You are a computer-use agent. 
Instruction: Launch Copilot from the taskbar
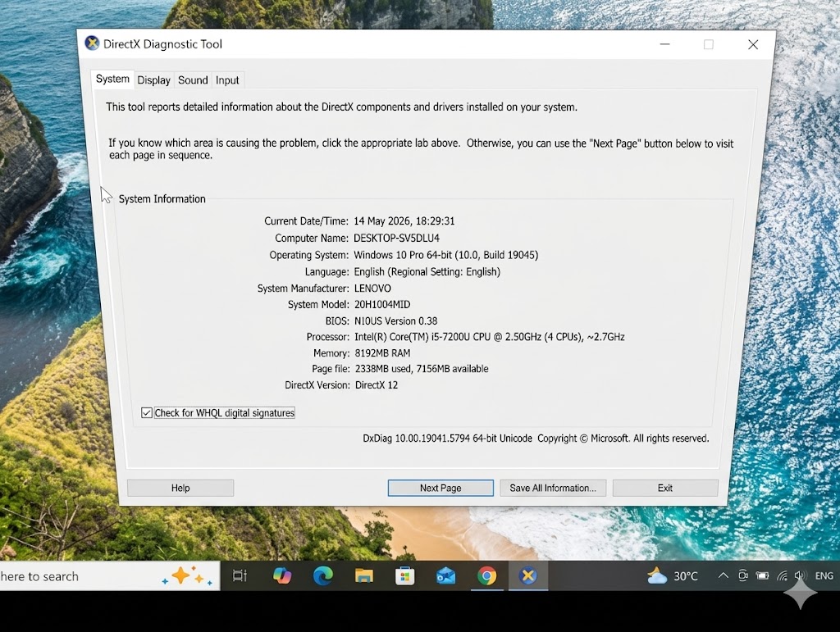coord(282,575)
